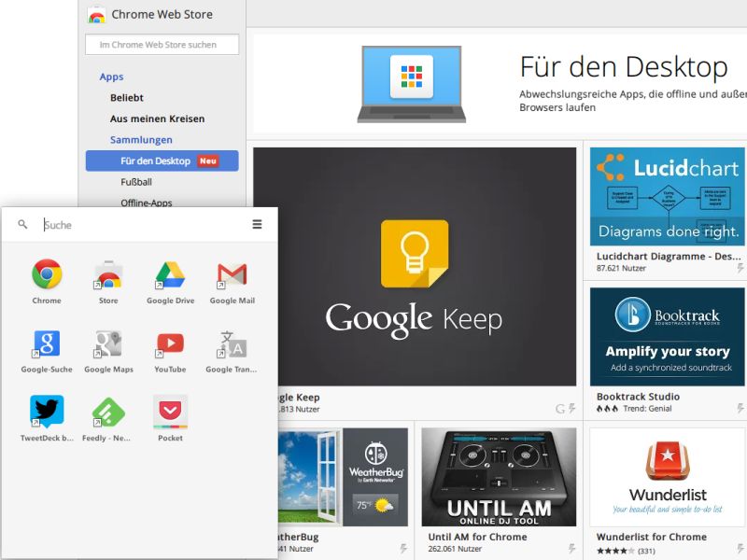
Task: Click the Chrome Web Store logo
Action: (97, 15)
